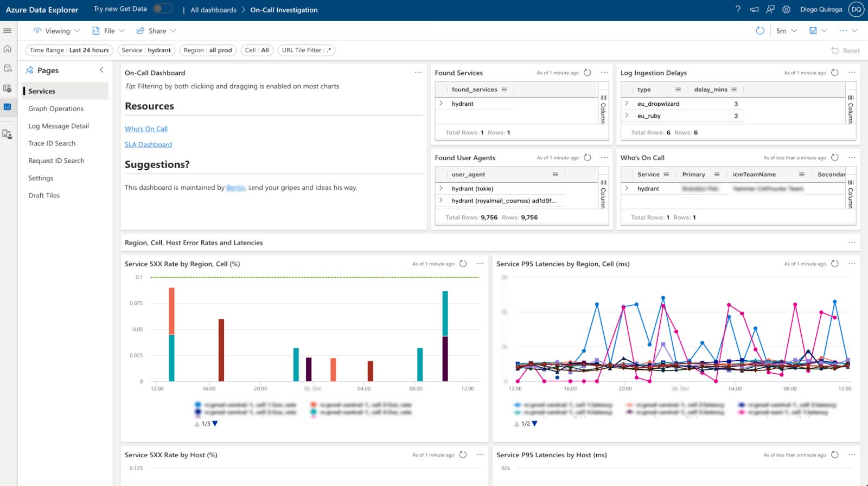Viewport: 868px width, 486px height.
Task: Open the Home icon in left rail
Action: point(8,49)
